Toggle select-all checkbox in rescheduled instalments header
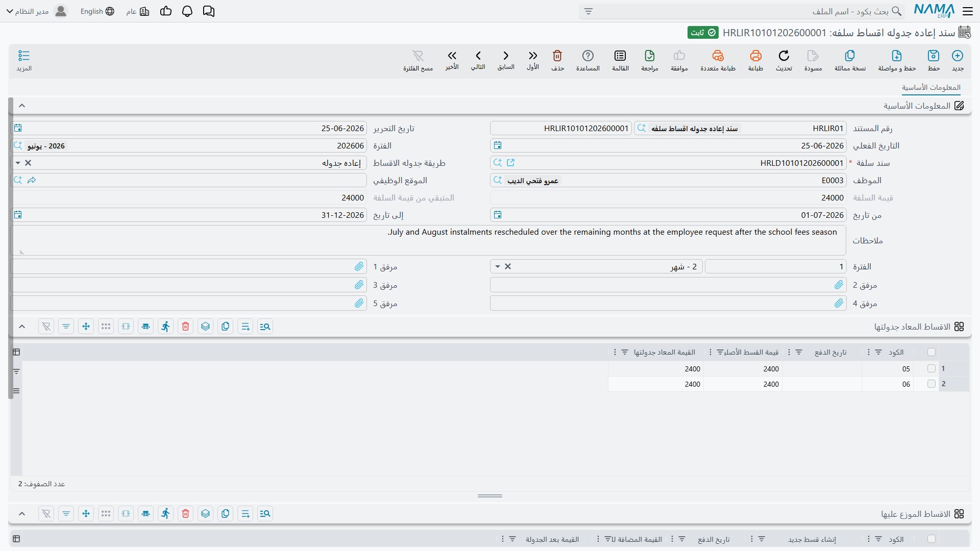 [x=932, y=352]
